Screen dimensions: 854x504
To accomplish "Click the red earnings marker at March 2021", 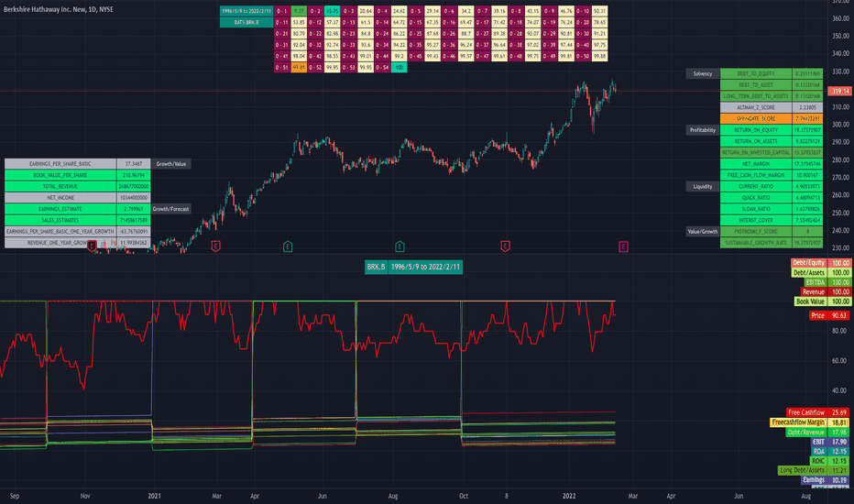I will tap(215, 247).
